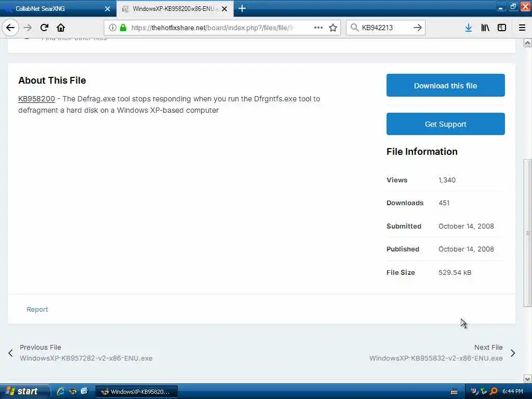The width and height of the screenshot is (532, 399).
Task: Click the vertical scrollbar thumb
Action: pyautogui.click(x=528, y=233)
